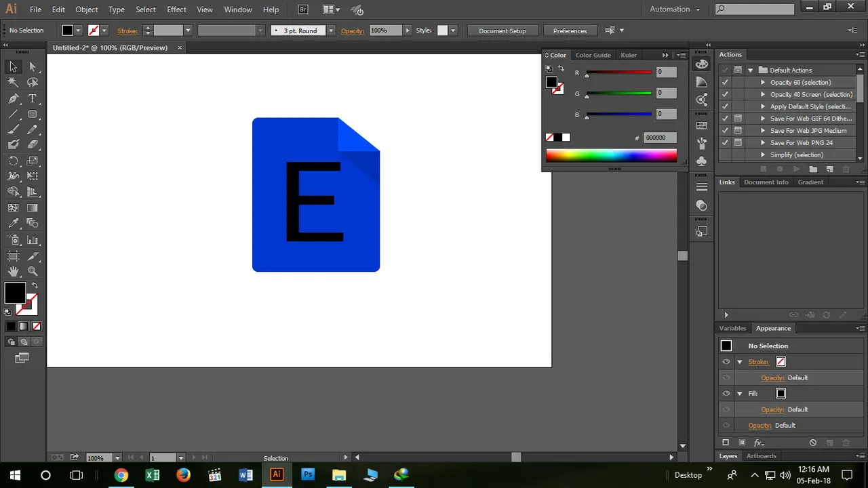Screen dimensions: 868x488
Task: Collapse the Default Actions folder
Action: (751, 70)
